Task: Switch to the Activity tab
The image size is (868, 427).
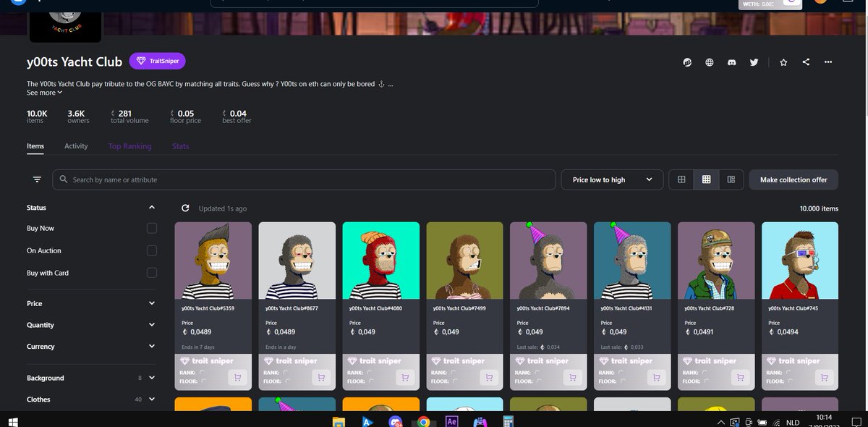Action: (76, 146)
